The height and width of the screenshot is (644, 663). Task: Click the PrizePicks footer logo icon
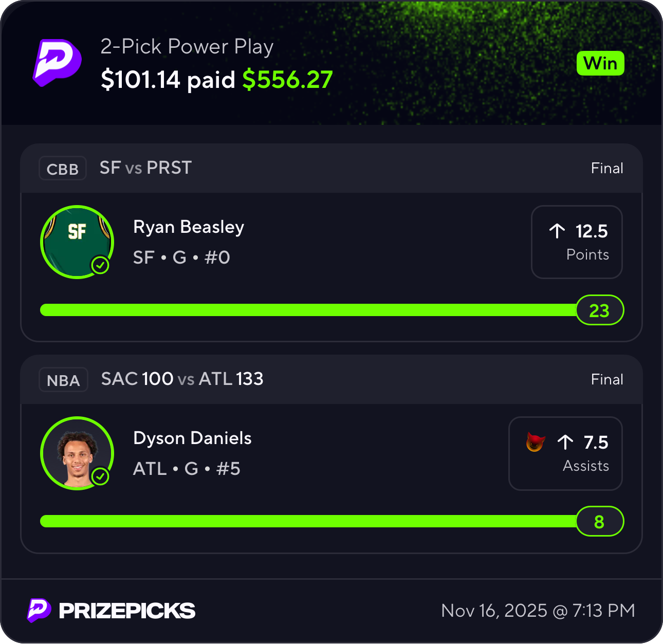(x=39, y=610)
